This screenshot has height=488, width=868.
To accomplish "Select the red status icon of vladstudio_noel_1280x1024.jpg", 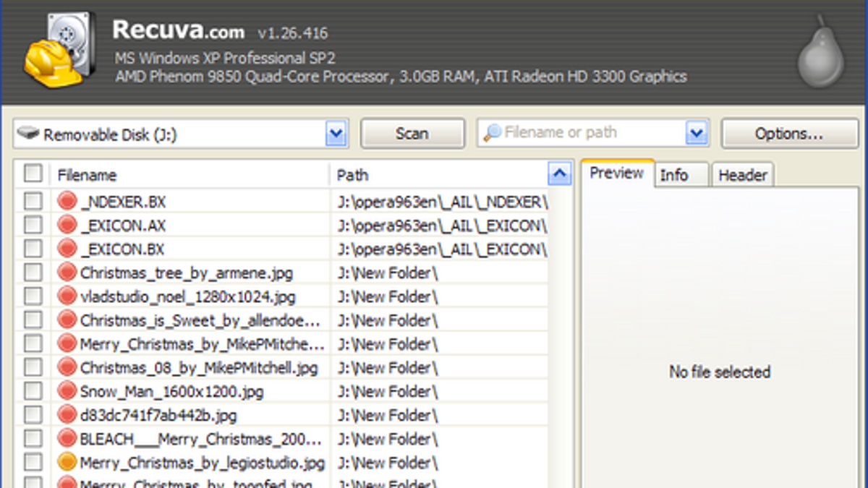I will pos(67,296).
